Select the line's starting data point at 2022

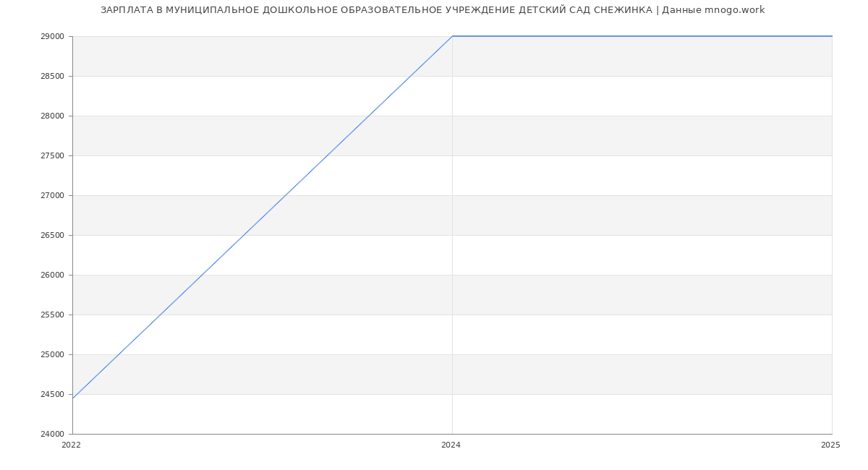(72, 398)
